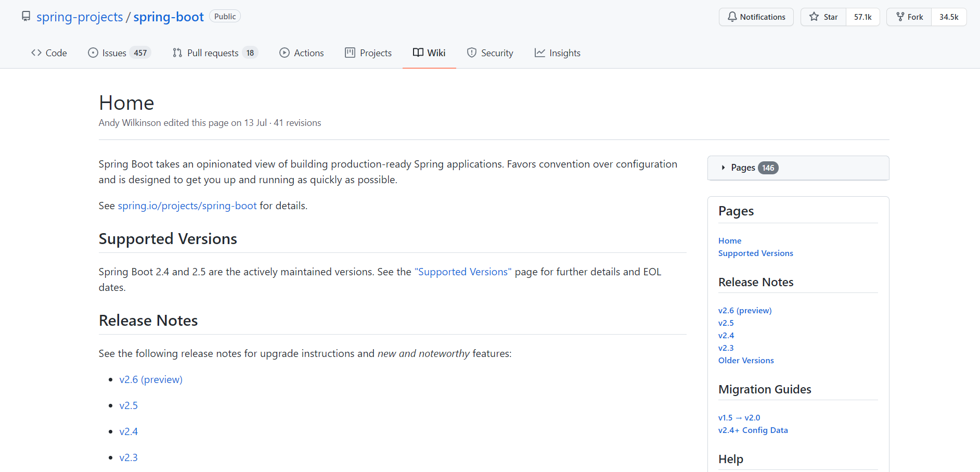The height and width of the screenshot is (472, 980).
Task: Open the Insights tab
Action: point(558,53)
